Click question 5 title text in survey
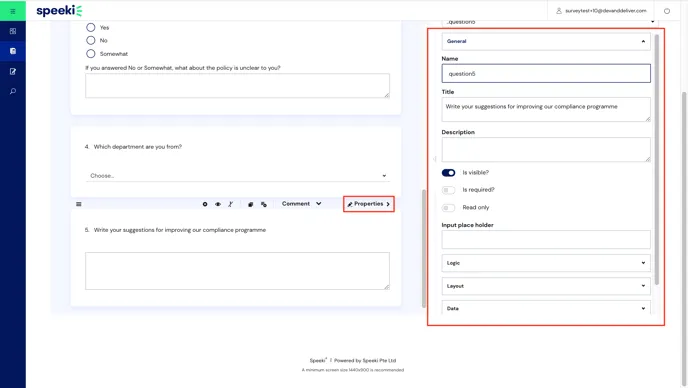The width and height of the screenshot is (688, 388). point(179,230)
